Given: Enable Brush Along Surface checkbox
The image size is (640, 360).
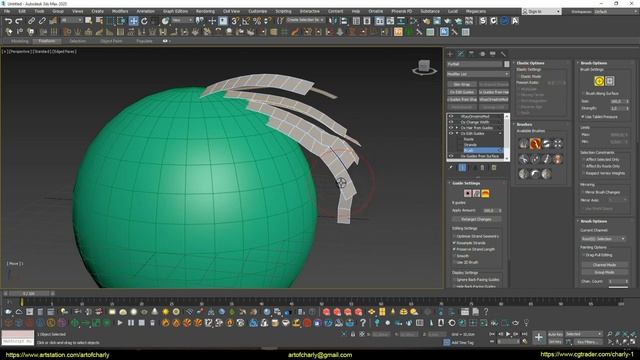Looking at the screenshot, I should point(583,93).
